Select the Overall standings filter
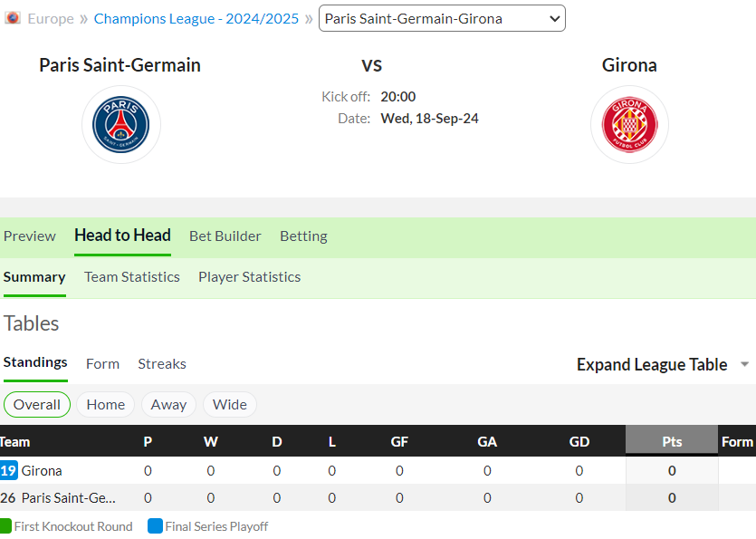This screenshot has width=756, height=539. (37, 404)
